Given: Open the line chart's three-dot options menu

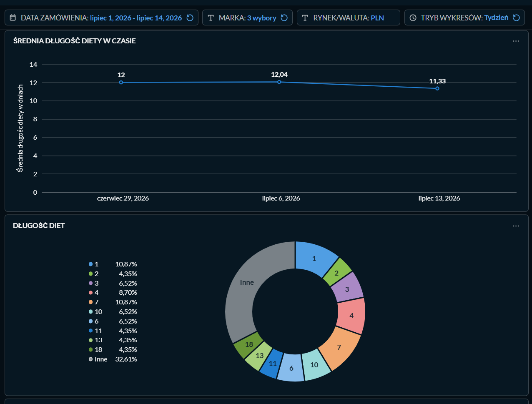Looking at the screenshot, I should coord(516,41).
